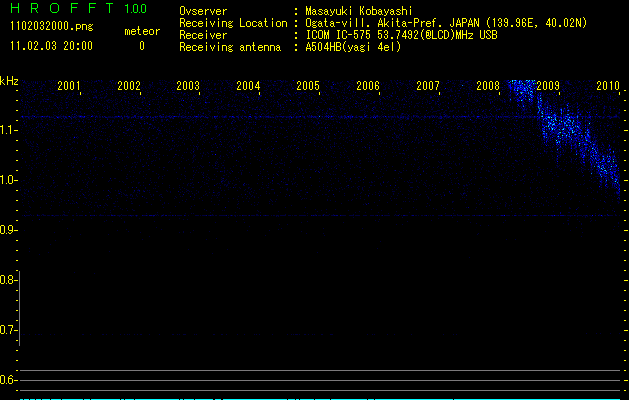Click observer name Masayuki Kobayashi
The height and width of the screenshot is (400, 629).
tap(359, 11)
